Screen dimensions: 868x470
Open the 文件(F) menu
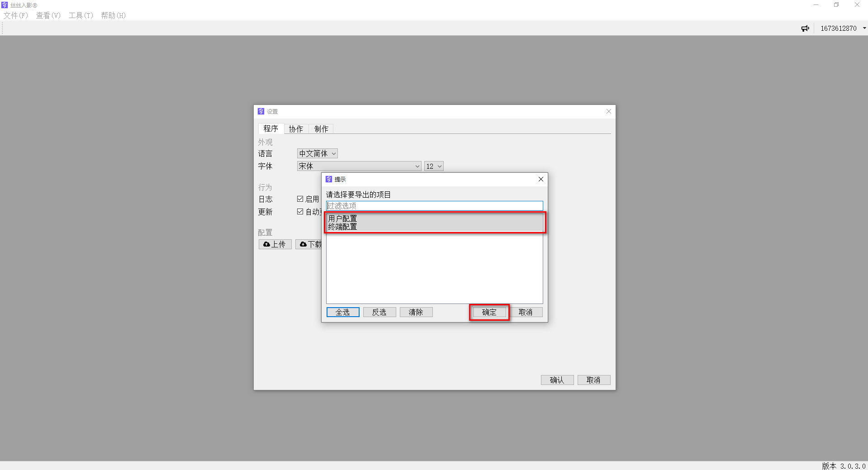tap(16, 15)
